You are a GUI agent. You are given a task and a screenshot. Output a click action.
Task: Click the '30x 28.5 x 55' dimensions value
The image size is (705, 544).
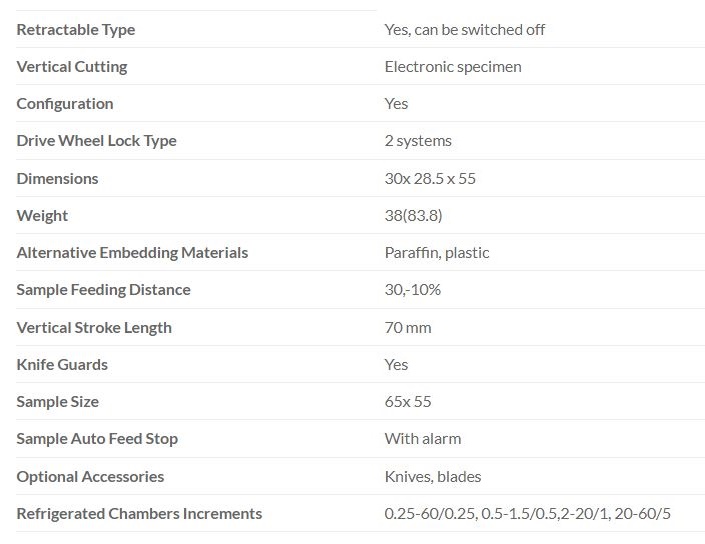coord(430,178)
